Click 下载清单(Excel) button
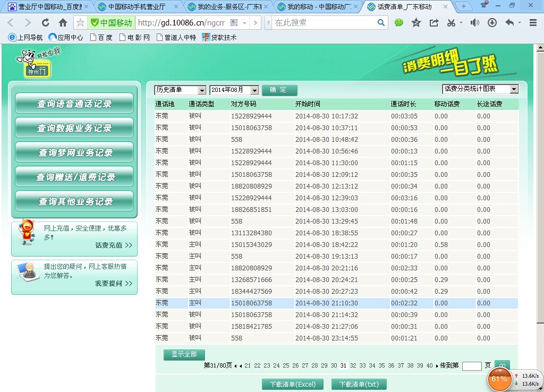Screen dimensions: 544x392 point(292,385)
